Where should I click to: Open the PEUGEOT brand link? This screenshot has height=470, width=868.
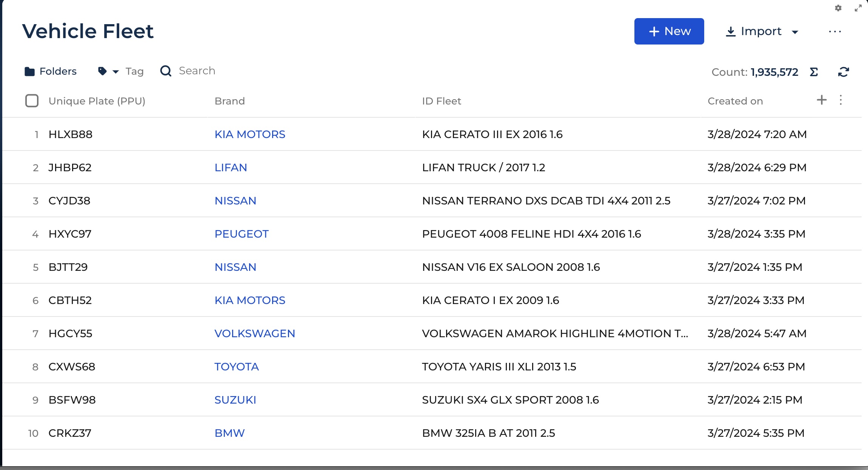click(242, 234)
